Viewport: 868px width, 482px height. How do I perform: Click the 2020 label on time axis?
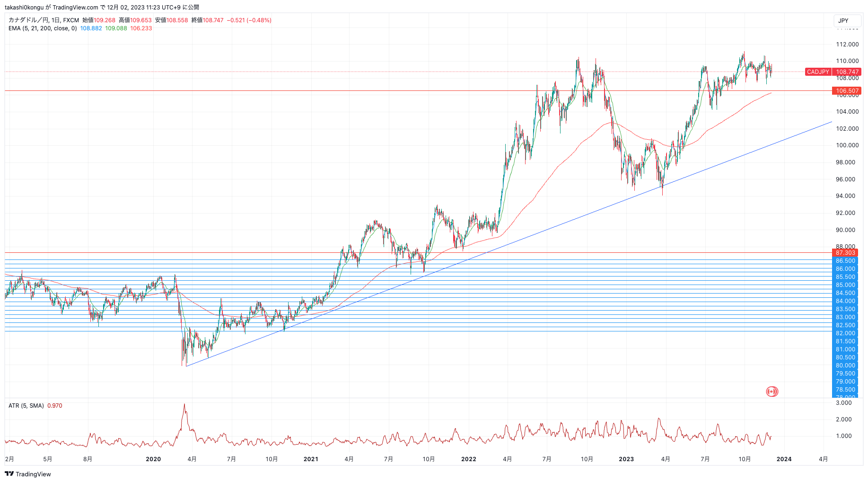pyautogui.click(x=153, y=459)
